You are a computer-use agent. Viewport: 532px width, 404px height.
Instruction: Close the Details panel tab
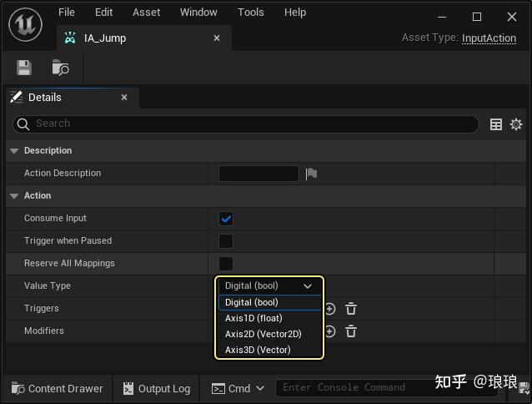124,98
